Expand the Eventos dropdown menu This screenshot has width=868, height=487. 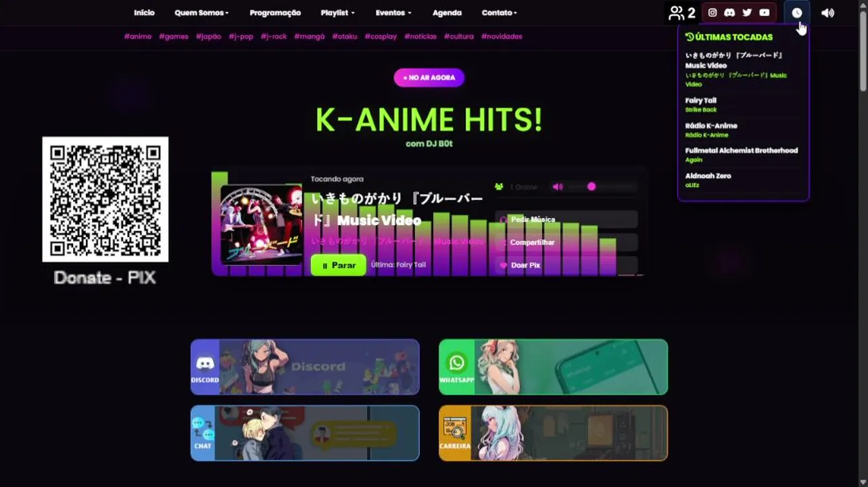(x=393, y=13)
